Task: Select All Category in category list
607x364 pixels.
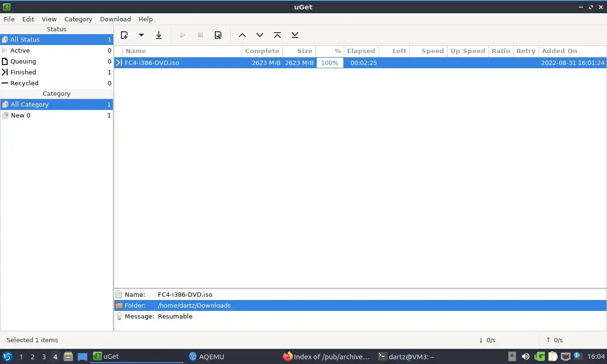Action: pyautogui.click(x=56, y=104)
